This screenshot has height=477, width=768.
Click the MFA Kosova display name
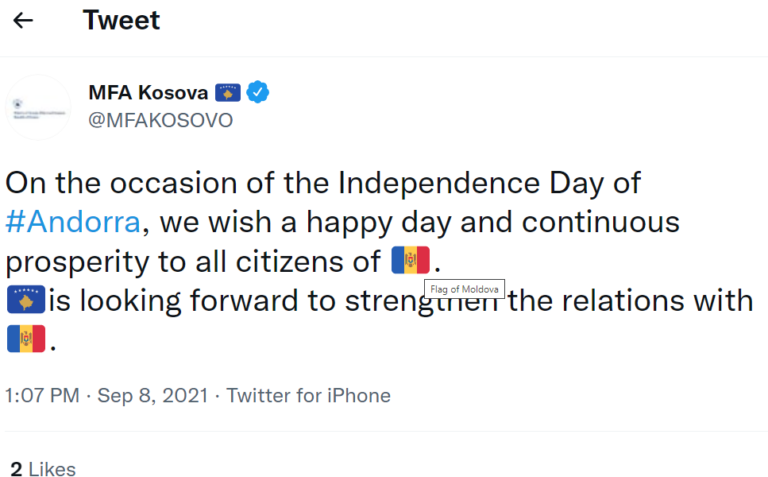coord(149,93)
